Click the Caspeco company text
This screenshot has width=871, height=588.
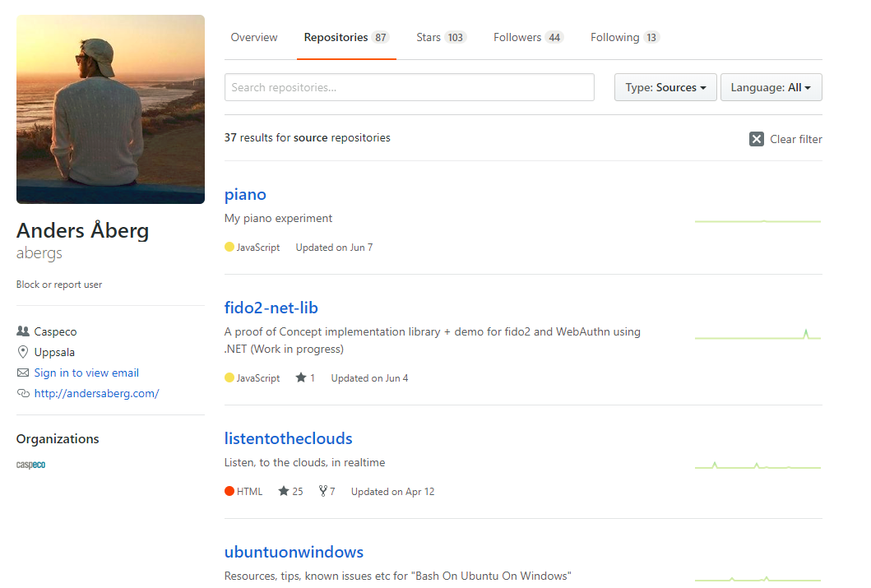(x=56, y=331)
